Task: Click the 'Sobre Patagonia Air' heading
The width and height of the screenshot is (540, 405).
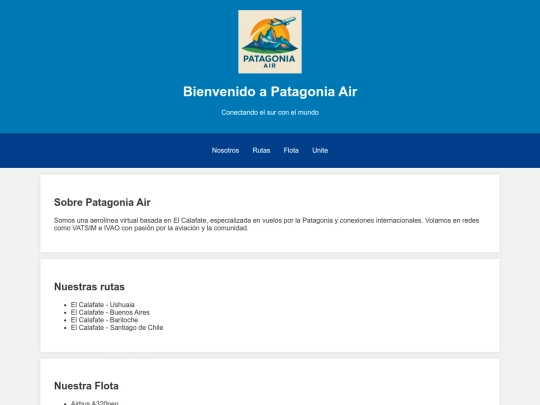Action: coord(102,202)
